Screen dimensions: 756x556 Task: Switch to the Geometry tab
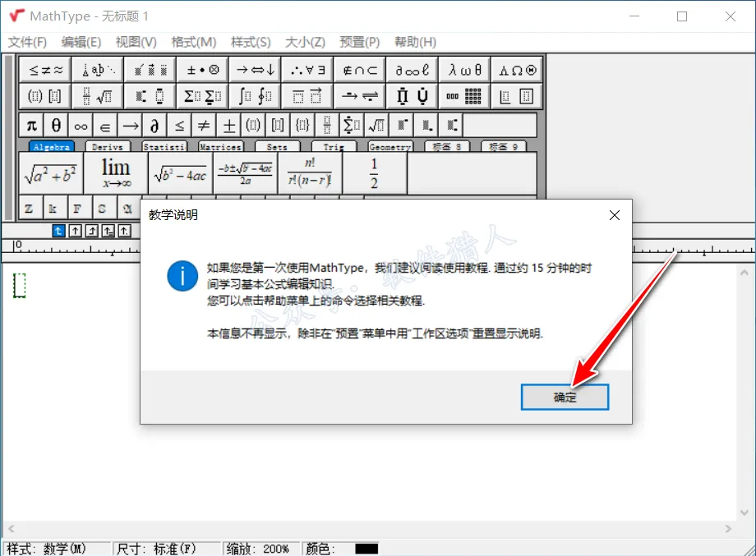coord(390,146)
